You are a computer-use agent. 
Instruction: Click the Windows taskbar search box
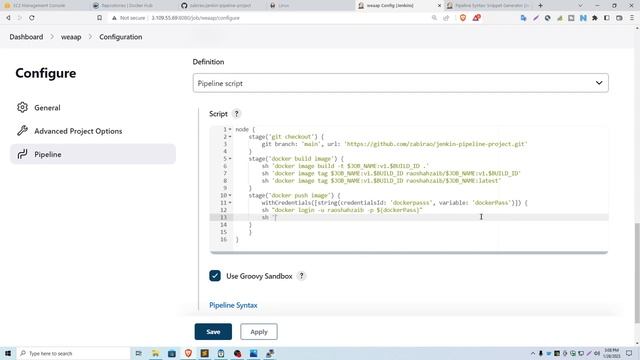click(73, 353)
